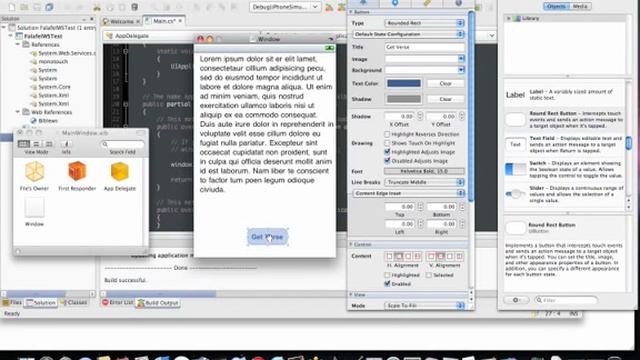Click the Cut scissors toolbar icon
Viewport: 640px width, 360px height.
pos(97,7)
